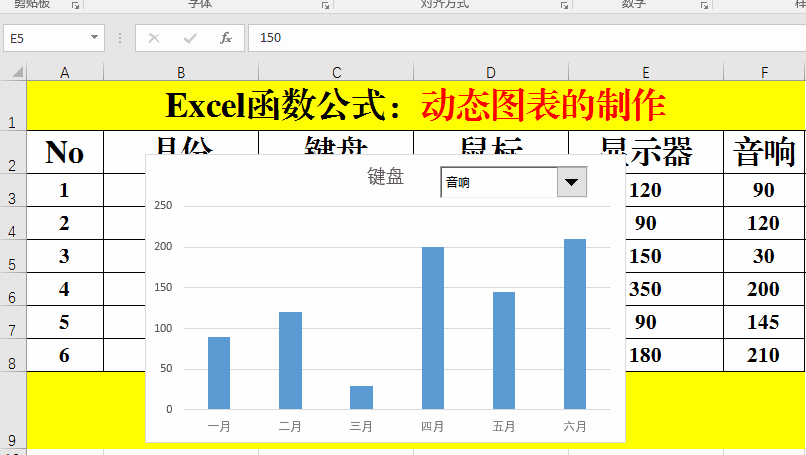The height and width of the screenshot is (455, 806).
Task: Click the formula bar containing 150
Action: point(527,38)
